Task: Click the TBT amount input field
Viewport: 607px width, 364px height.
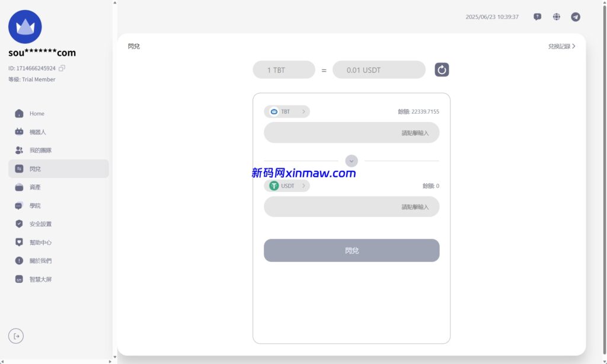Action: 352,132
